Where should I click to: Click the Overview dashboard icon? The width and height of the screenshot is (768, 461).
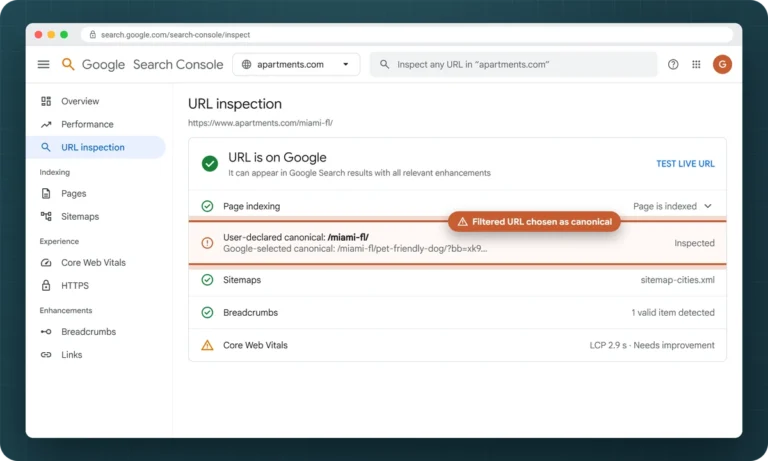pos(46,101)
